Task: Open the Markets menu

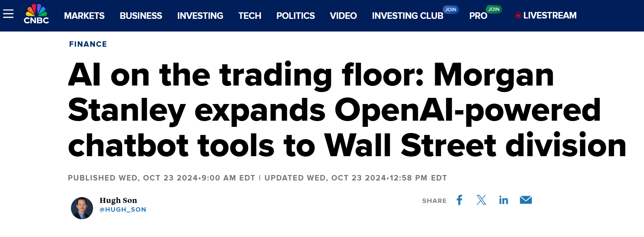Action: click(x=84, y=16)
